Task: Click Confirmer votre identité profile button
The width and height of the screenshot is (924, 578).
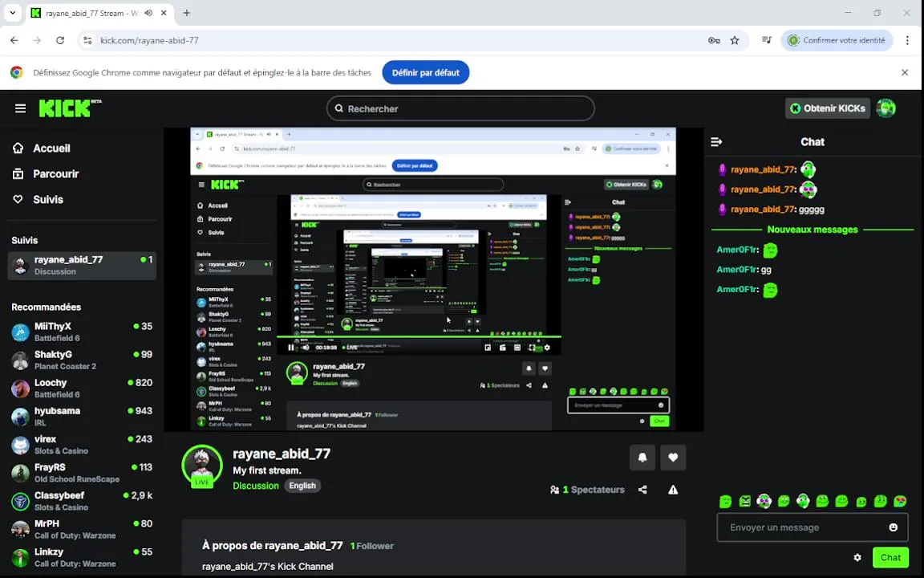Action: pos(837,41)
